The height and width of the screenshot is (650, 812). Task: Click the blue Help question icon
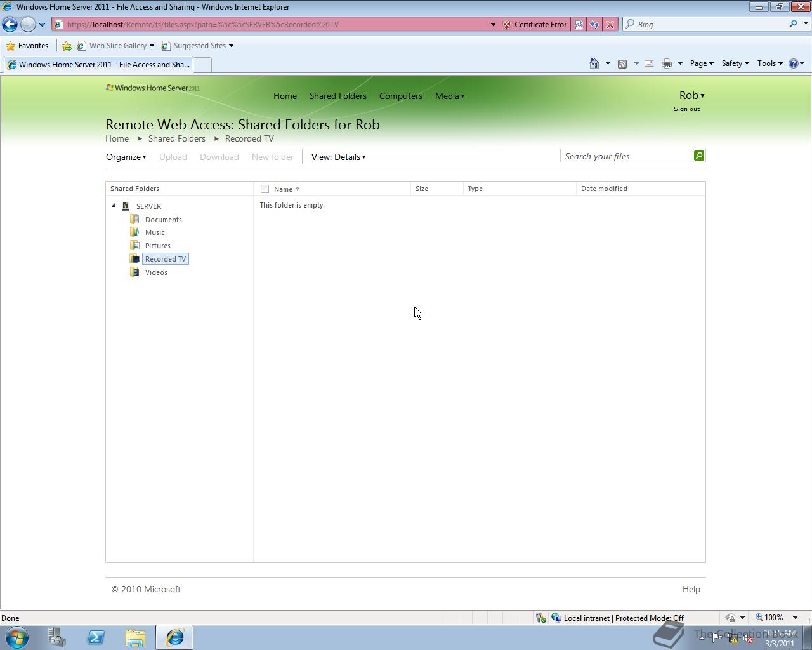point(793,63)
